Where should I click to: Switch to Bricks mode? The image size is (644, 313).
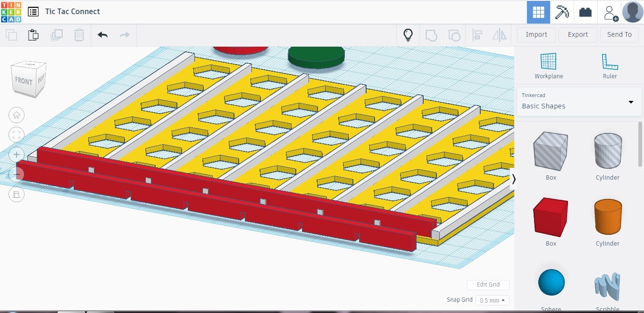pyautogui.click(x=585, y=12)
